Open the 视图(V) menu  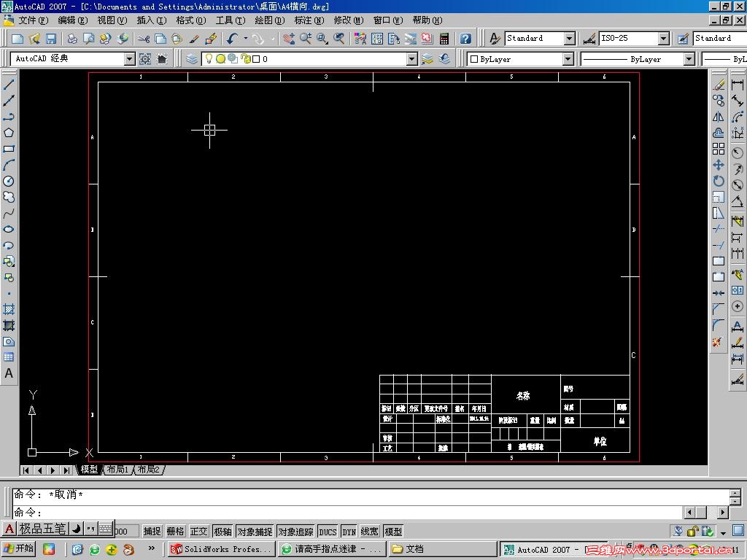[112, 20]
